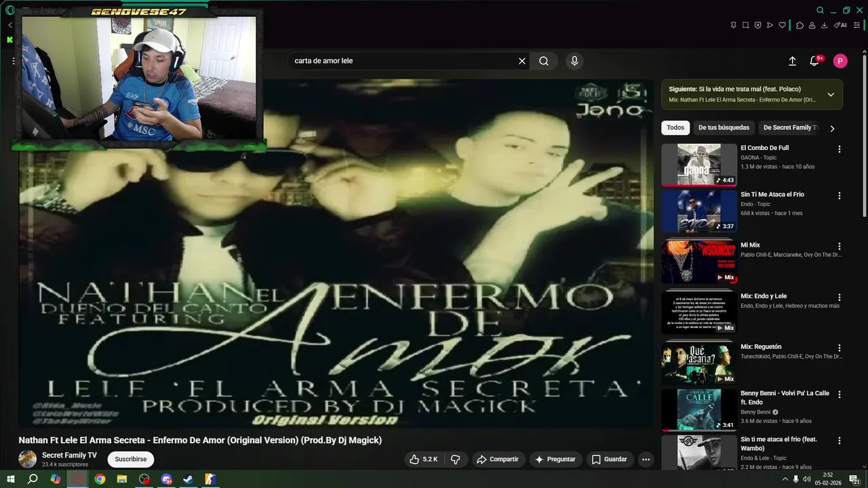Open the browser snapshot capture tool

[745, 25]
